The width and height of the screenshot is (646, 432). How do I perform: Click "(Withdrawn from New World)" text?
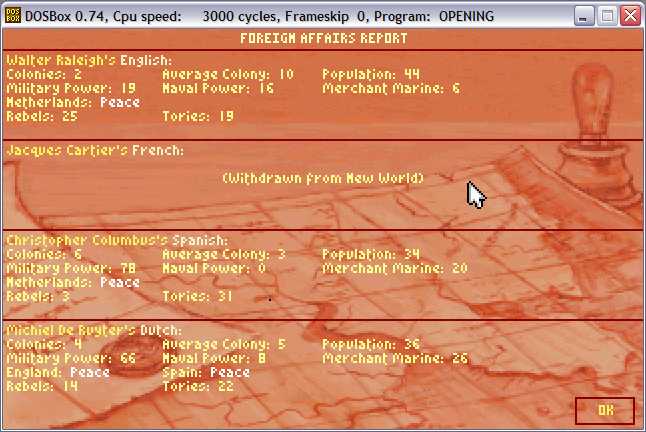pyautogui.click(x=323, y=178)
